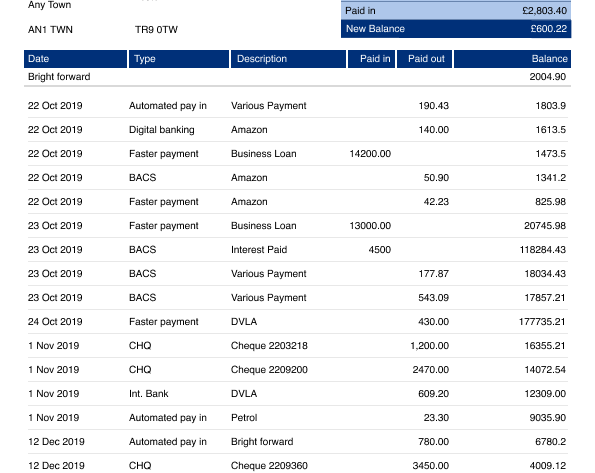The width and height of the screenshot is (595, 473).
Task: Click the Date column header
Action: [75, 59]
